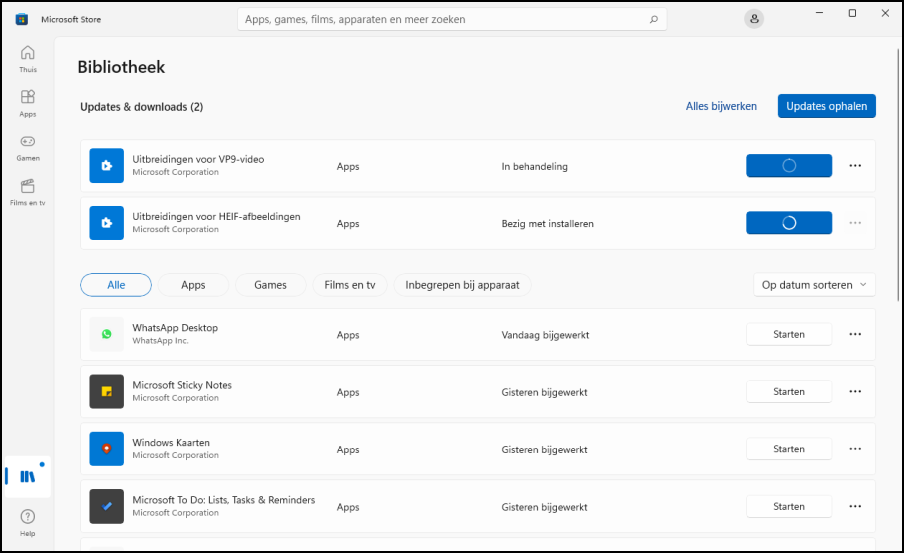The width and height of the screenshot is (904, 553).
Task: Open more options for Microsoft To Do
Action: [x=855, y=506]
